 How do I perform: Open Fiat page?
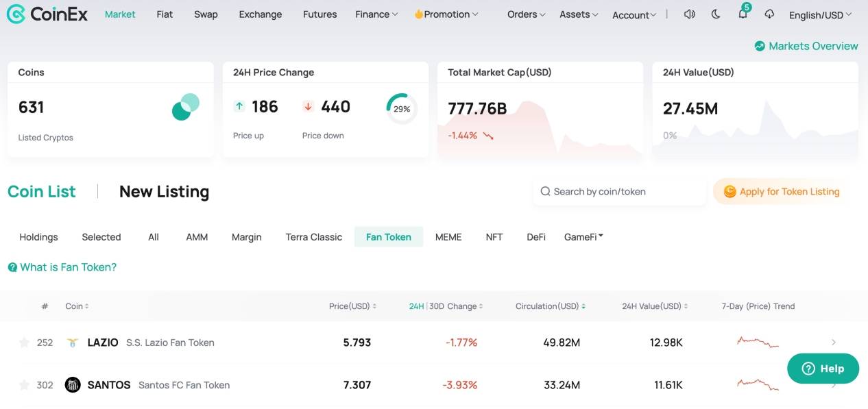tap(165, 14)
